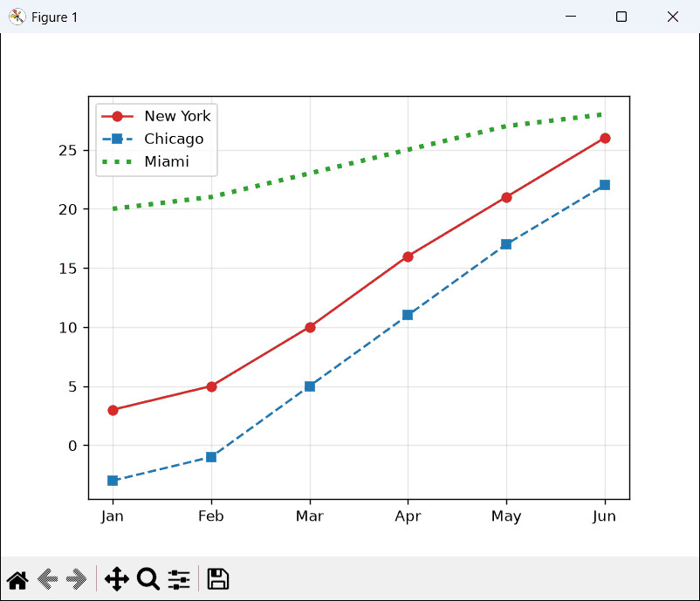Click New York's red Apr data point
700x601 pixels.
pyautogui.click(x=408, y=256)
